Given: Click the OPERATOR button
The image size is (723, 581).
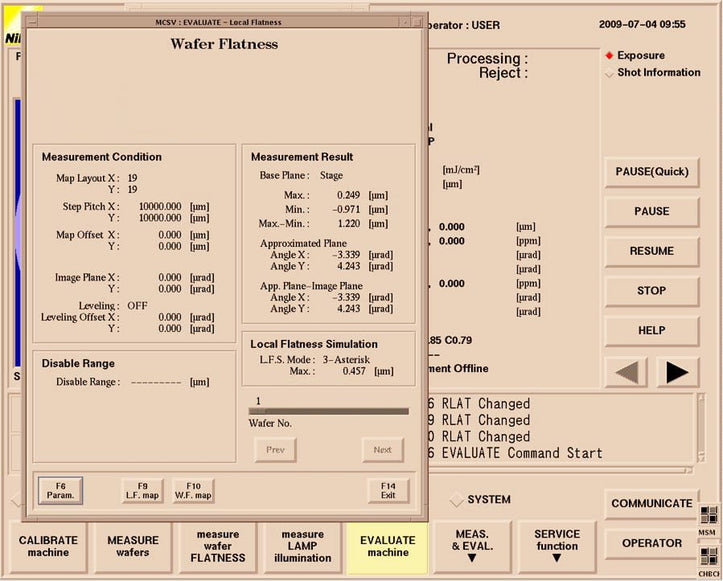Looking at the screenshot, I should 652,543.
